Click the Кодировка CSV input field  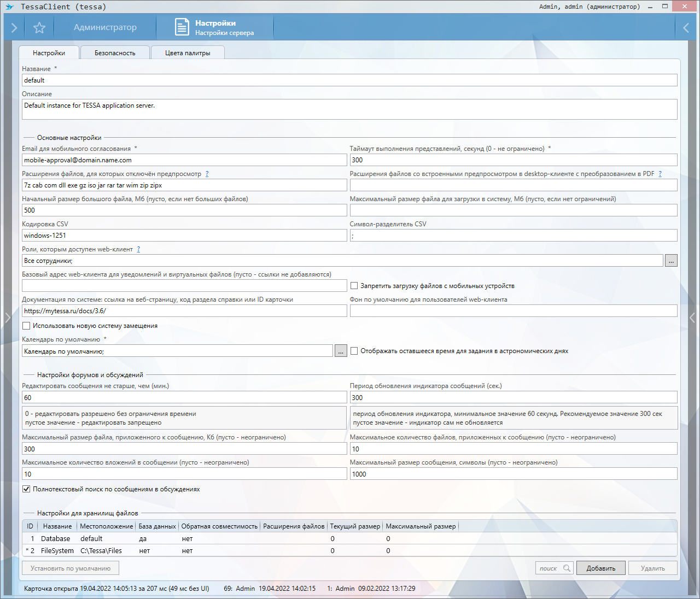[x=184, y=236]
